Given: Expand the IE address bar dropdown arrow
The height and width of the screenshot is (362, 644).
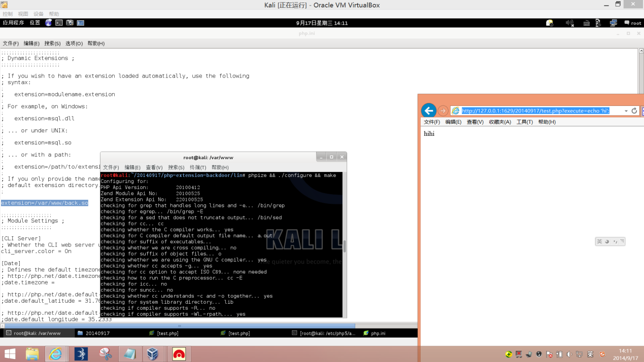Looking at the screenshot, I should pyautogui.click(x=626, y=111).
